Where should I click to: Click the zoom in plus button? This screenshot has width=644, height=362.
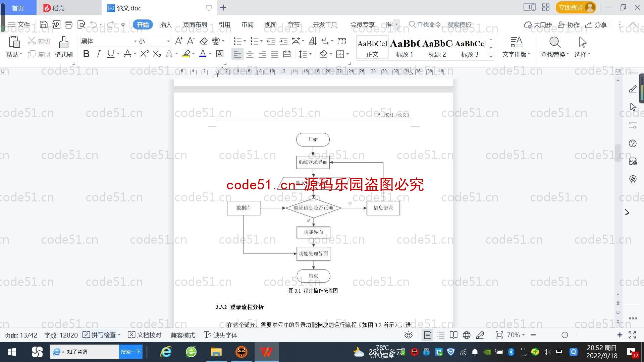pos(620,335)
